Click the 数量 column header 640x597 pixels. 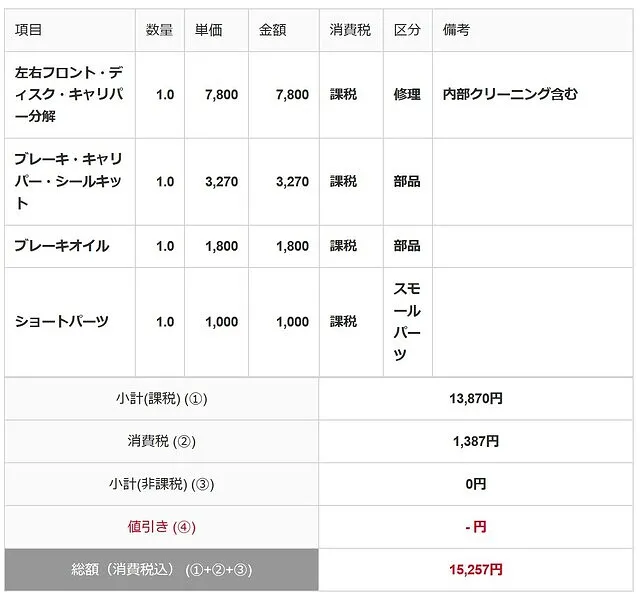click(x=159, y=30)
